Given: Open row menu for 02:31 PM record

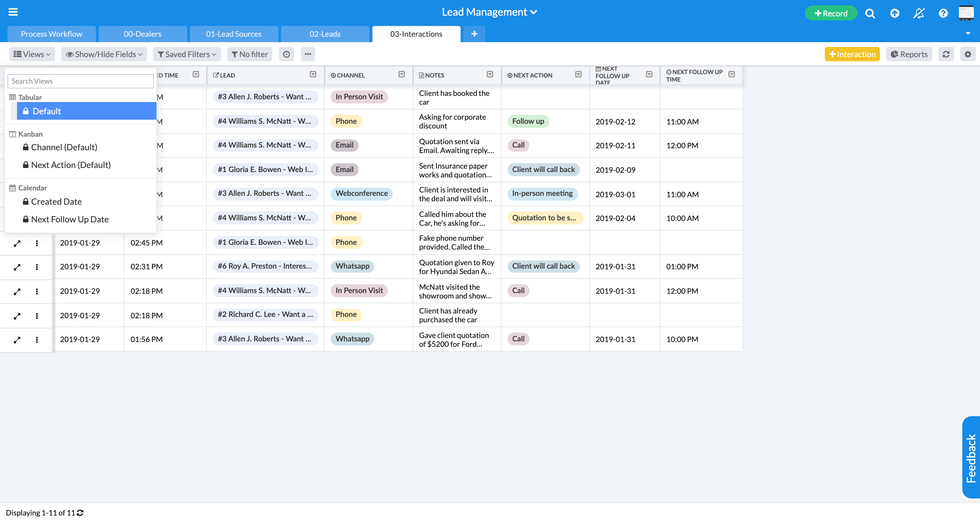Looking at the screenshot, I should (37, 267).
